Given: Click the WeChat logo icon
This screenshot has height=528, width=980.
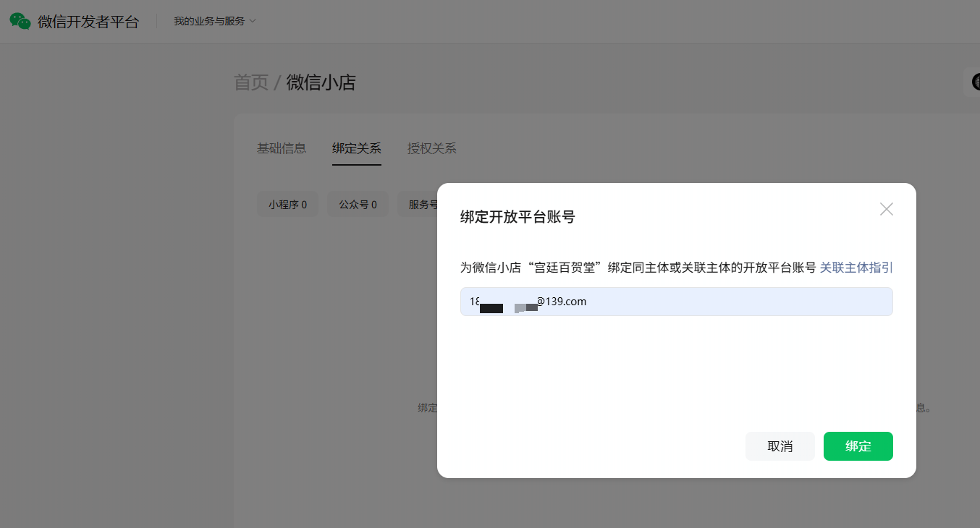Looking at the screenshot, I should (20, 21).
